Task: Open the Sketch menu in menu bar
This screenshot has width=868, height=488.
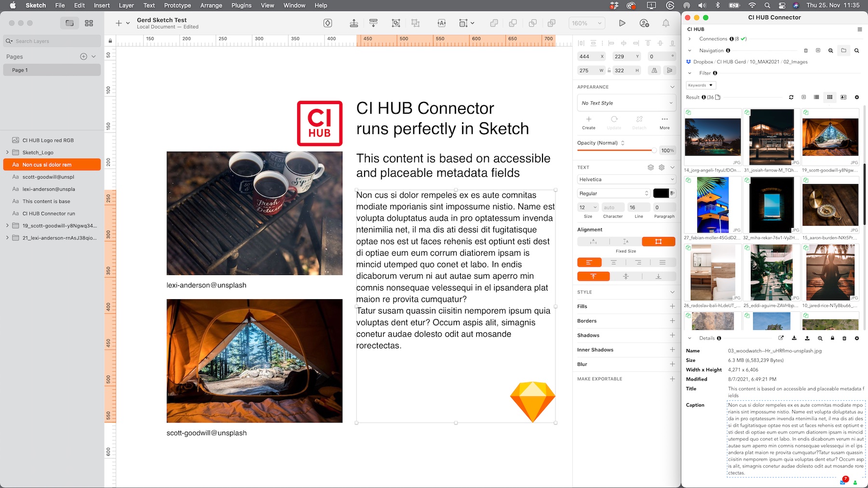Action: 36,5
